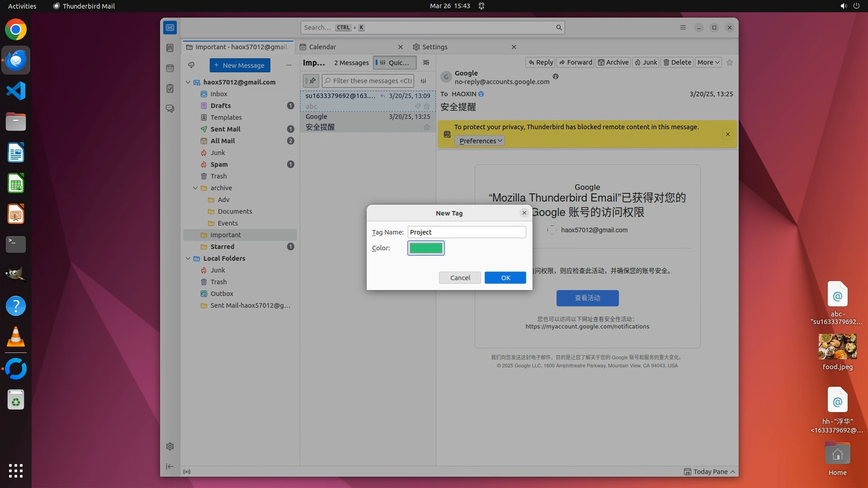The image size is (868, 488).
Task: Click the settings gear at sidebar bottom
Action: pos(170,446)
